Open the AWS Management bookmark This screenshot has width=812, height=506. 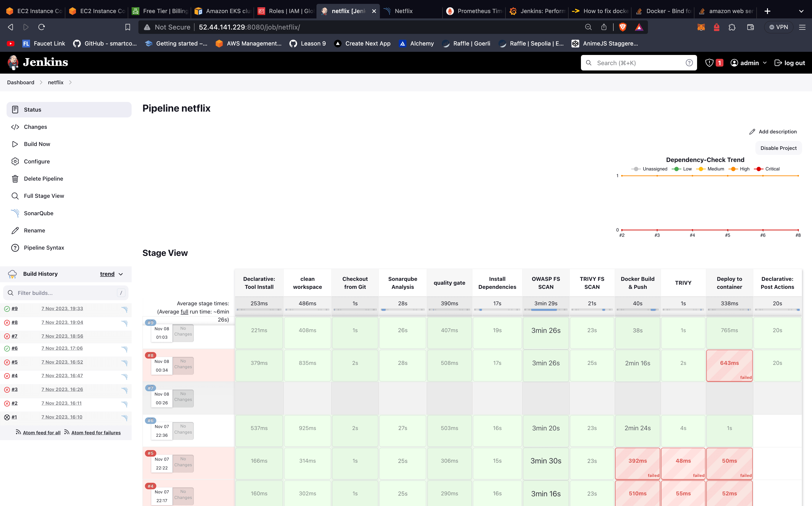(248, 44)
